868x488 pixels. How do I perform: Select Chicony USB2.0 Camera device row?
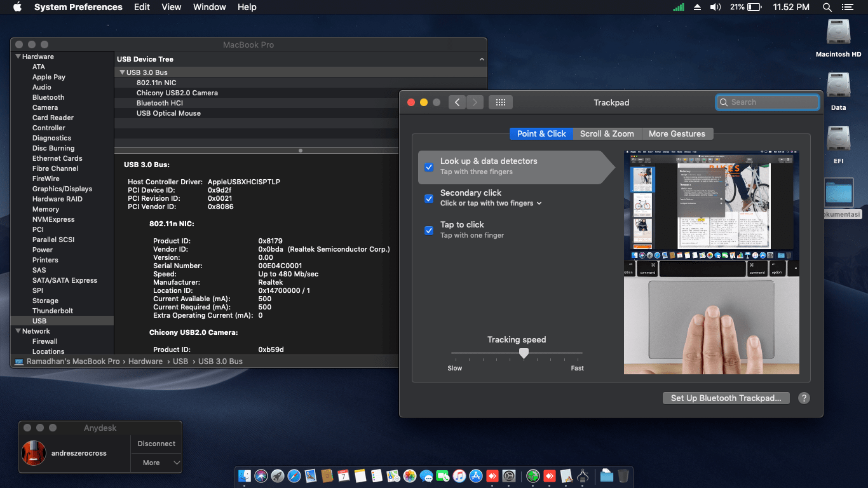[x=301, y=93]
